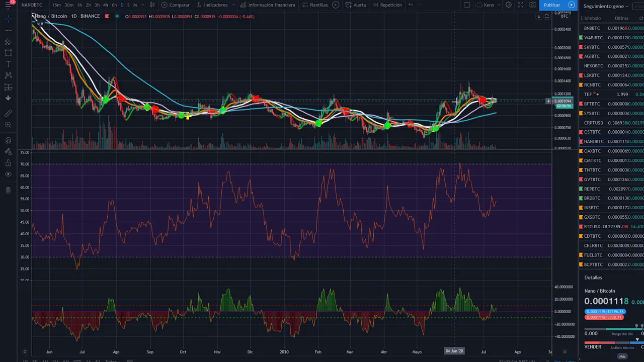This screenshot has height=362, width=644.
Task: Select BTCUSDLONGS in the watchlist
Action: click(x=611, y=226)
